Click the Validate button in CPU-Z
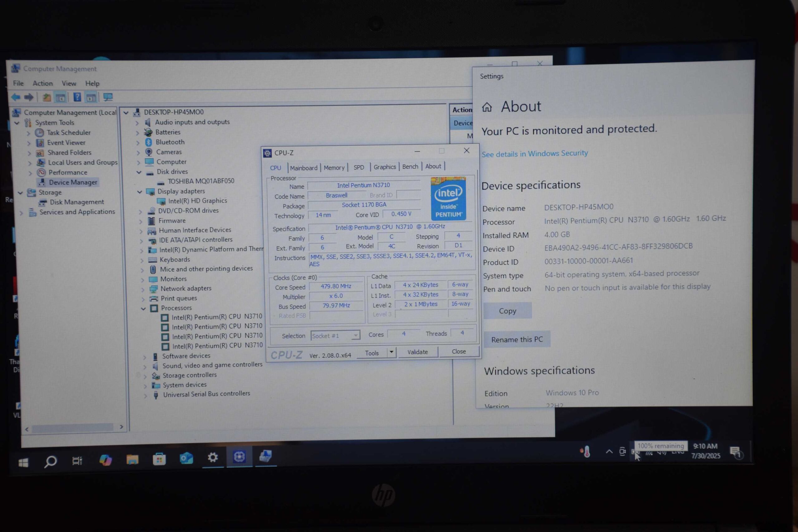798x532 pixels. 417,352
